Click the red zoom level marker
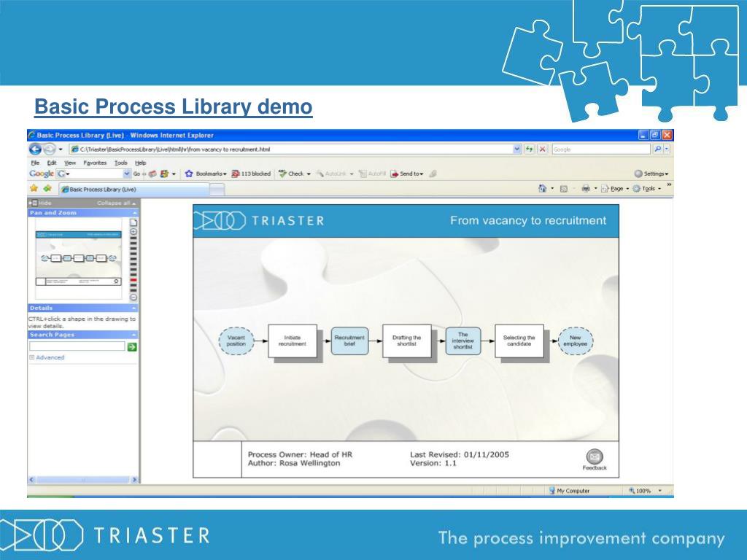The width and height of the screenshot is (747, 560). [133, 281]
